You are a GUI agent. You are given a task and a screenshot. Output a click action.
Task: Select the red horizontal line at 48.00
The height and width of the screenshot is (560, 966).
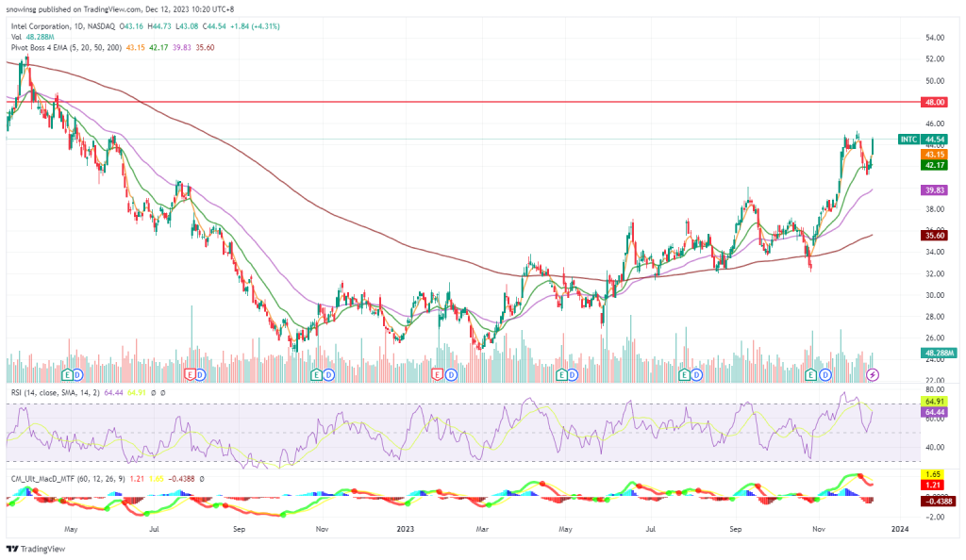463,102
